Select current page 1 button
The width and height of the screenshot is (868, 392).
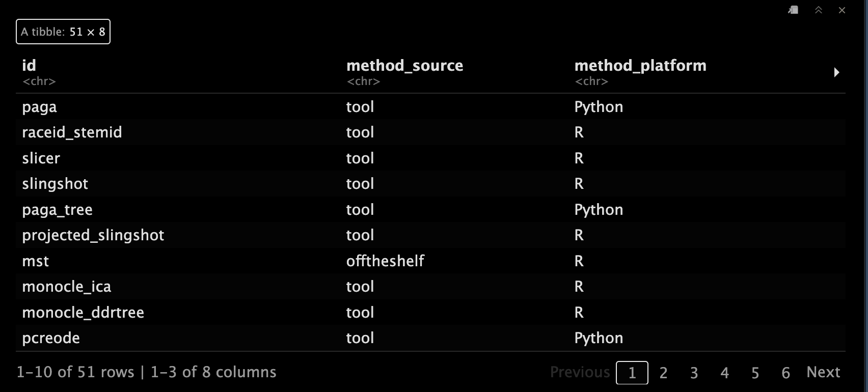632,373
